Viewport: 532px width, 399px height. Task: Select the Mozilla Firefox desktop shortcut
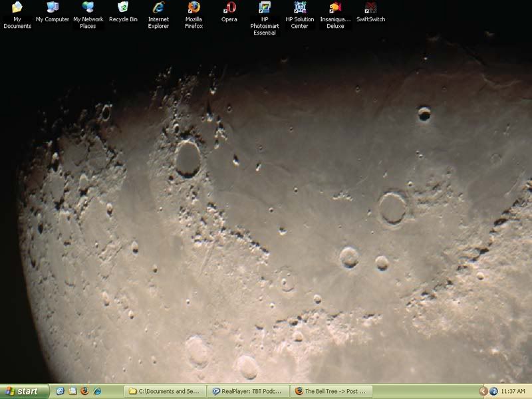194,14
